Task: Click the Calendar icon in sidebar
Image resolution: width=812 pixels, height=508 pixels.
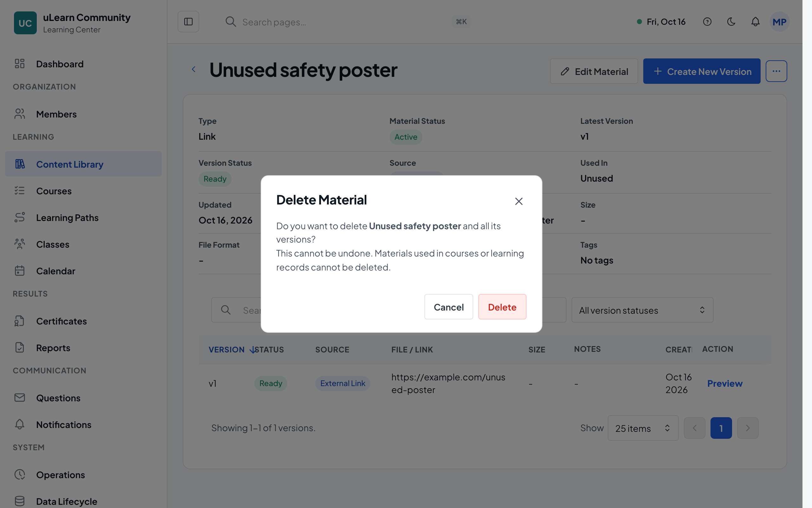Action: [19, 271]
